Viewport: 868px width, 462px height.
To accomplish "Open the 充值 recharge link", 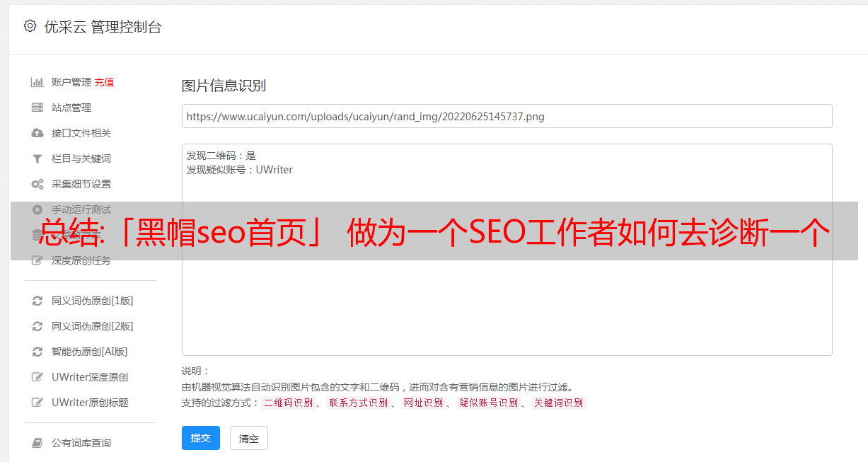I will [104, 82].
